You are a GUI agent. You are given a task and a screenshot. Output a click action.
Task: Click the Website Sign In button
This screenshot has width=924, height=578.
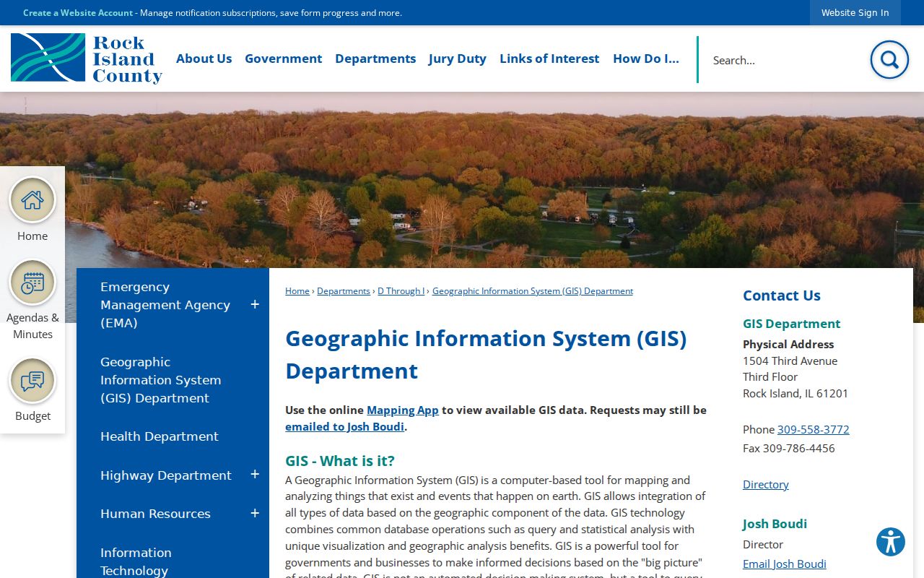(x=855, y=12)
